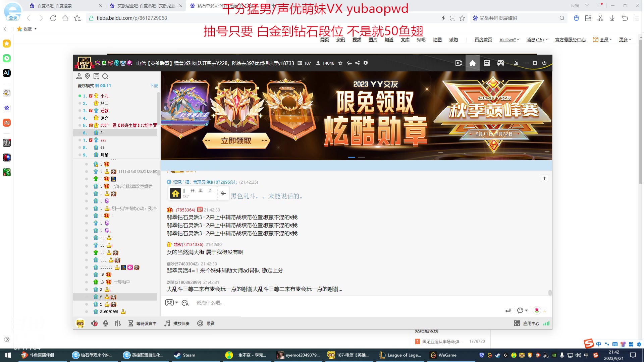Start recording with 录音 button
Viewport: 644px width, 362px height.
[x=206, y=323]
